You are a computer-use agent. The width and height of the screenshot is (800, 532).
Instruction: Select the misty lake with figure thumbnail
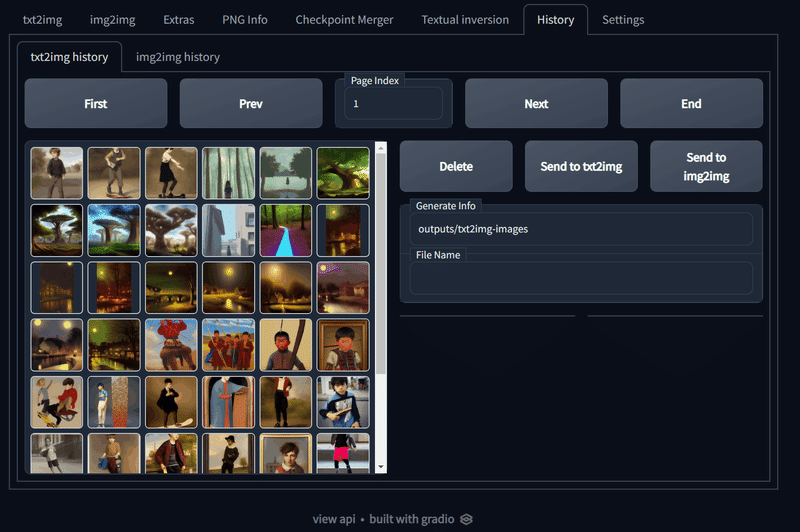286,173
